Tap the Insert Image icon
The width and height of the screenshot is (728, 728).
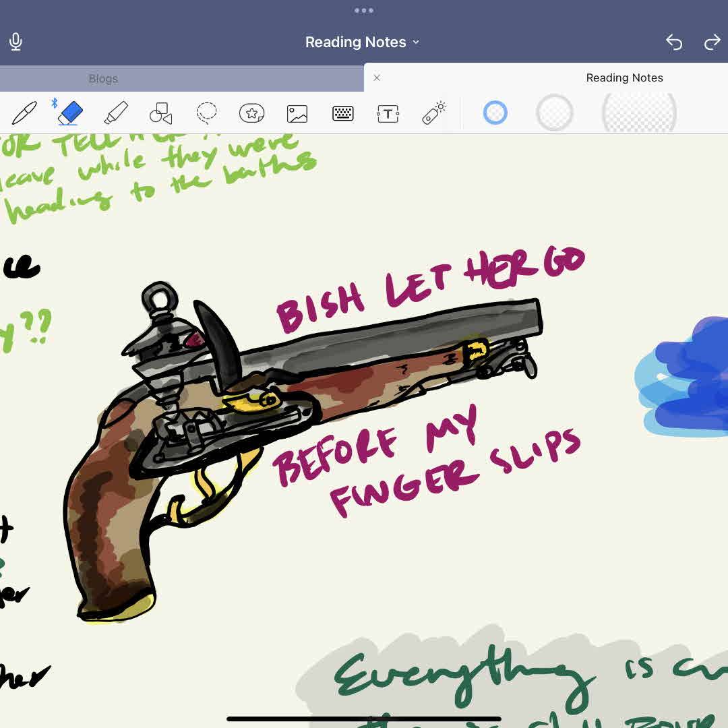coord(297,113)
